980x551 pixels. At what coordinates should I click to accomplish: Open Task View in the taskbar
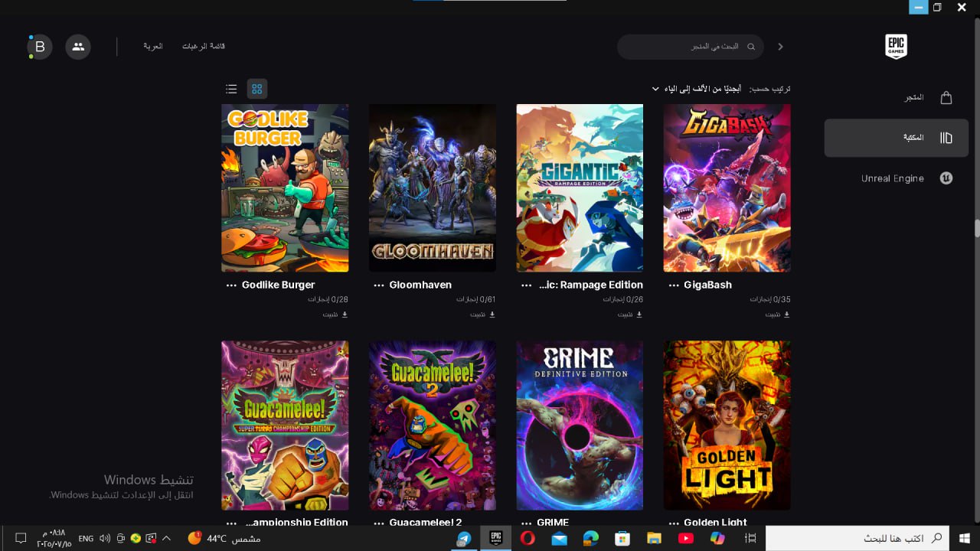coord(750,538)
